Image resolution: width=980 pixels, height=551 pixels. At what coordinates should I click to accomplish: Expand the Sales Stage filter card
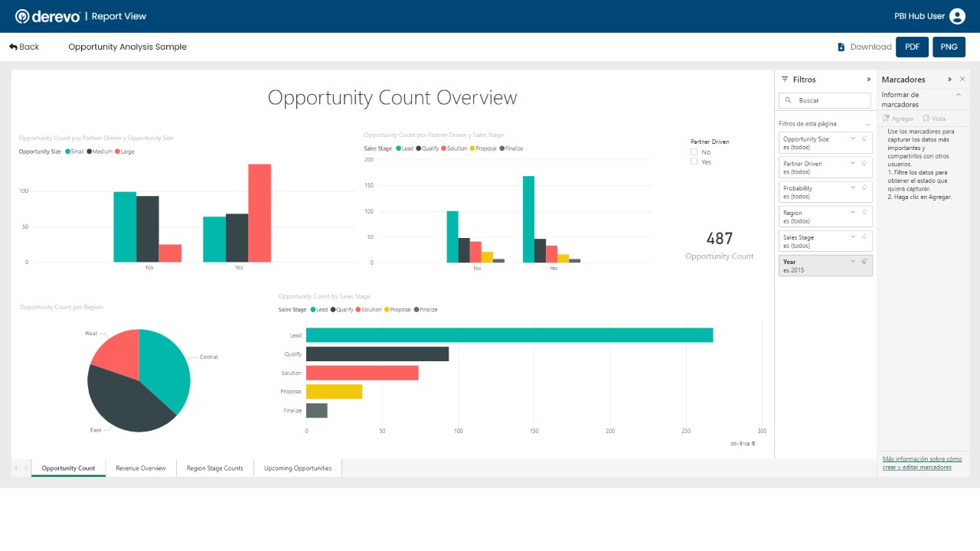(853, 236)
